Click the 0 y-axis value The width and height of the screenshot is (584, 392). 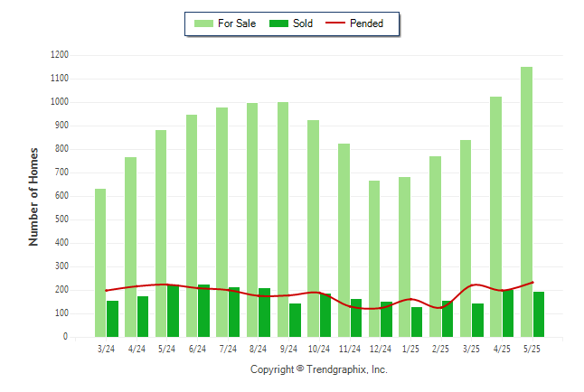(66, 336)
